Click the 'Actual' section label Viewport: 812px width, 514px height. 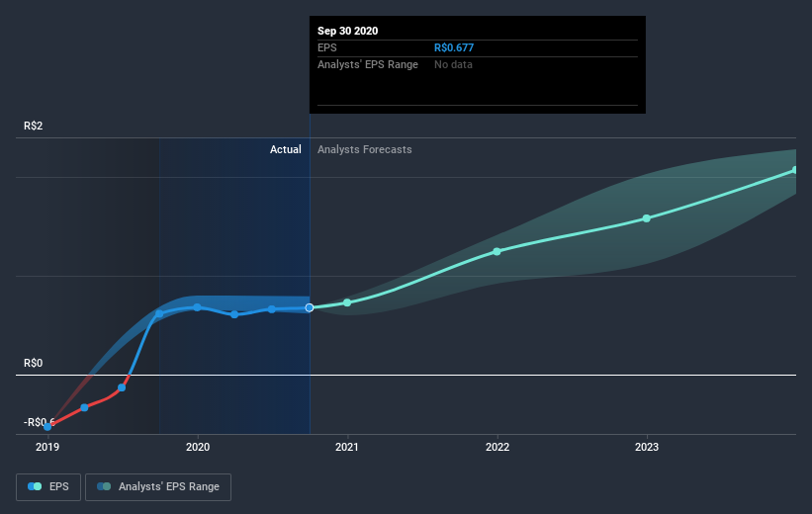[286, 149]
